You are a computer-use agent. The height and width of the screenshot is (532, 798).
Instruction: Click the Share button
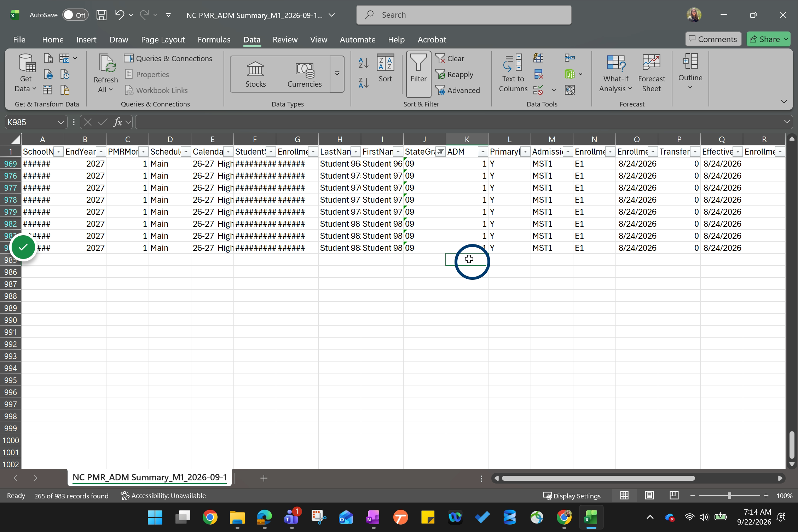(768, 39)
